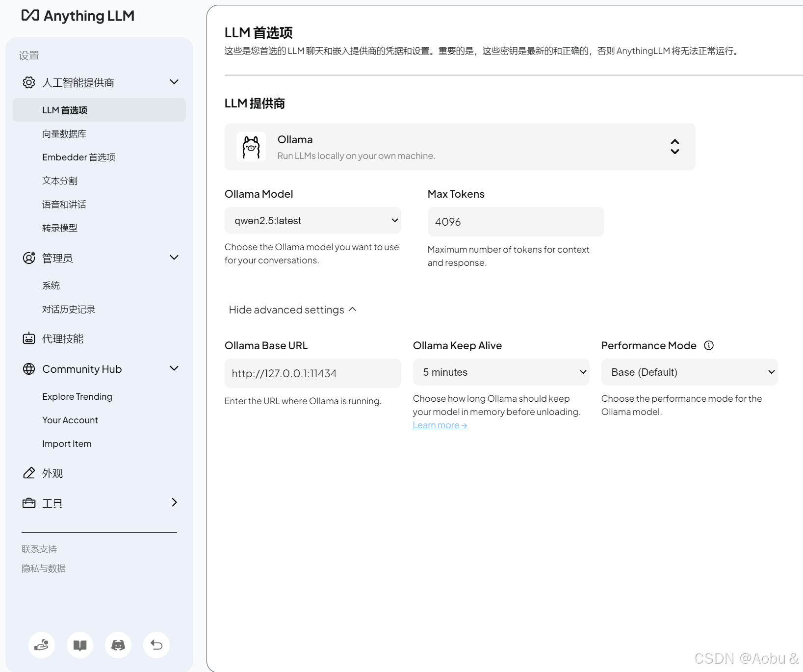Viewport: 803px width, 672px height.
Task: Click 联系支持 link
Action: point(39,549)
